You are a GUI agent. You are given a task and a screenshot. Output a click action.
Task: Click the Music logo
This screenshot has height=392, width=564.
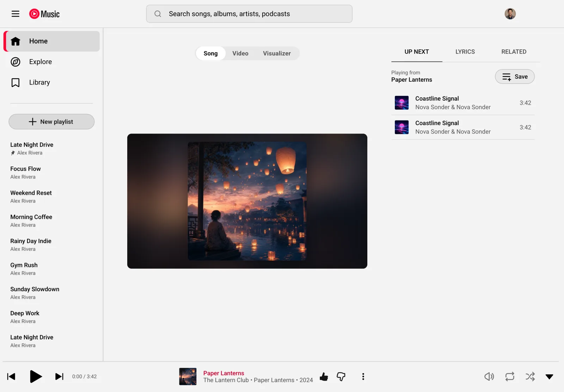(x=44, y=14)
